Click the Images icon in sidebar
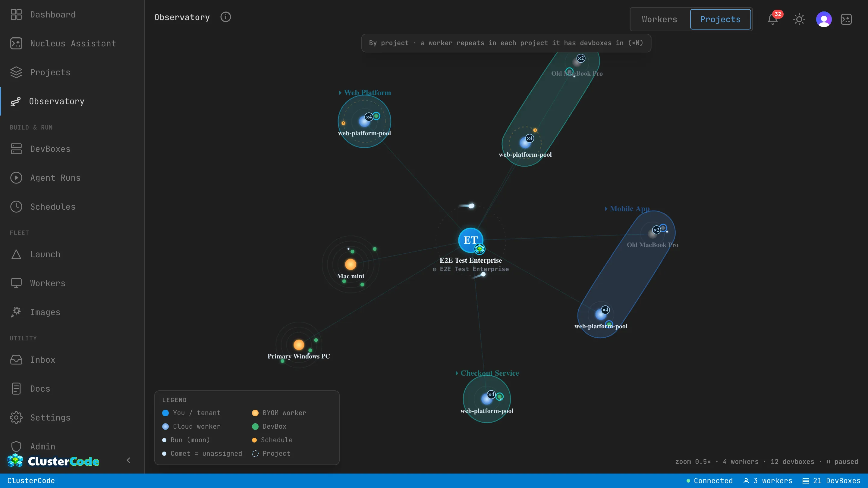This screenshot has height=488, width=868. (x=16, y=312)
